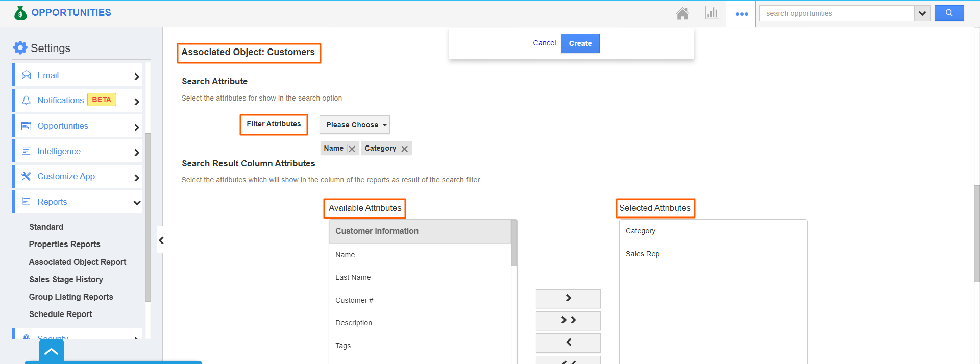
Task: Click the Opportunities sidebar icon
Action: point(27,126)
